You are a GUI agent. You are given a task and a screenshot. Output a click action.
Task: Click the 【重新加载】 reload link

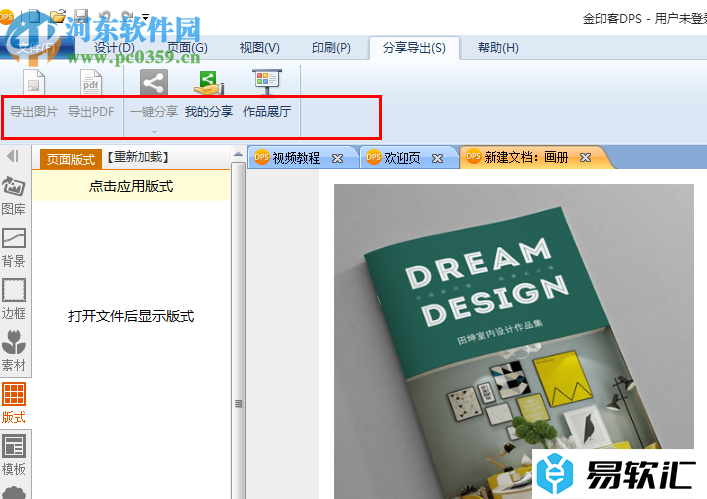(x=138, y=157)
